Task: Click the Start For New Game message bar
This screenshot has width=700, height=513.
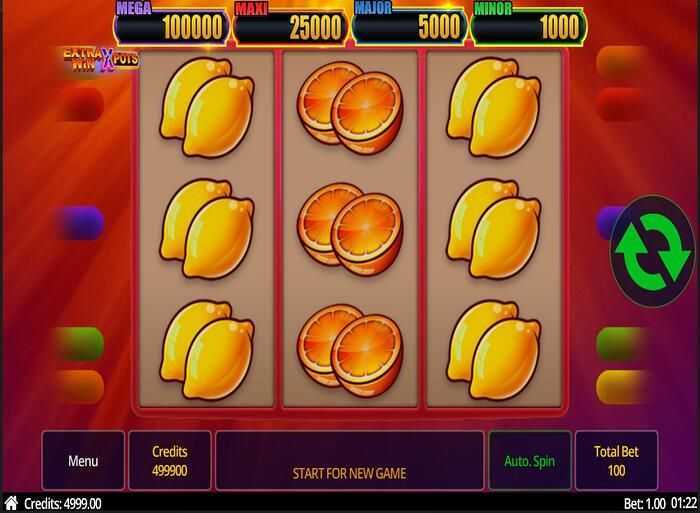Action: pos(350,460)
